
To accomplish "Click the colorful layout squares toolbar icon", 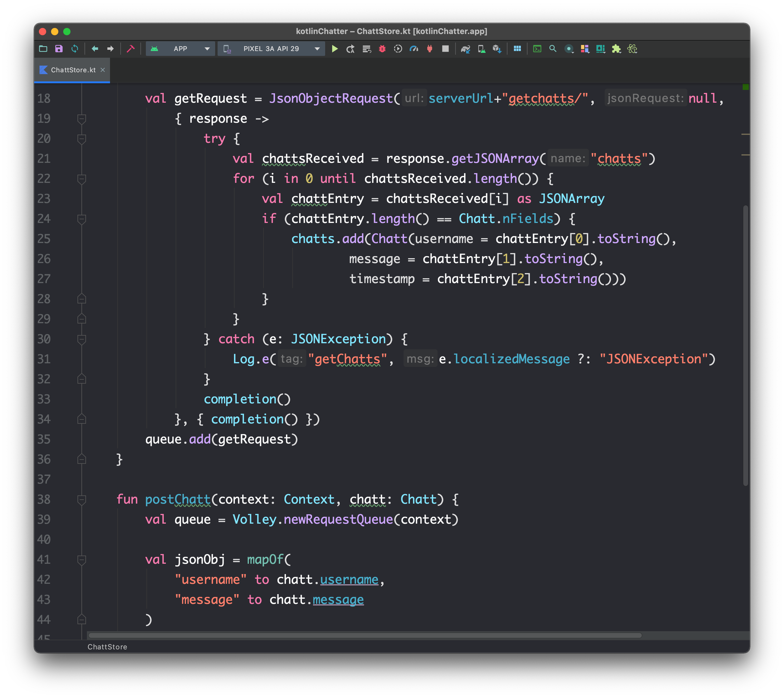I will (585, 49).
